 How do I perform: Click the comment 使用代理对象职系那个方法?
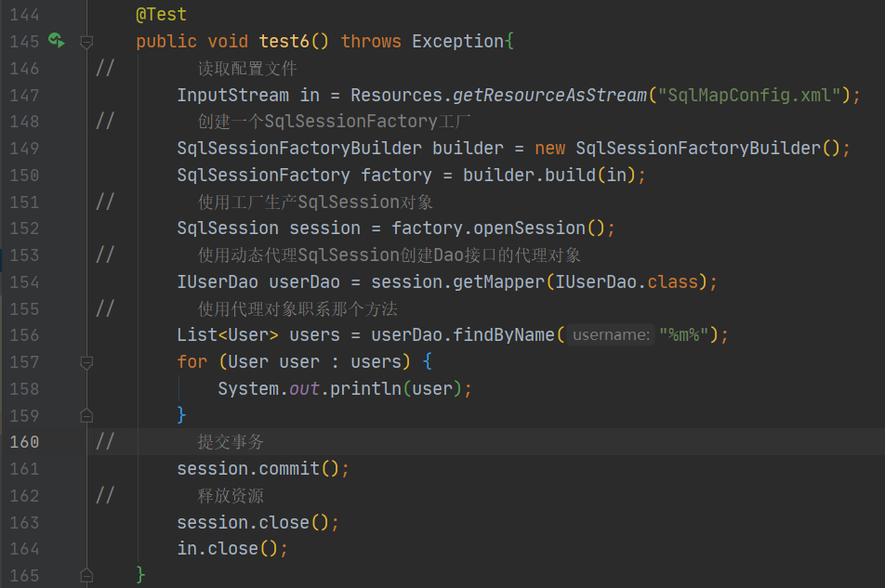pyautogui.click(x=297, y=308)
